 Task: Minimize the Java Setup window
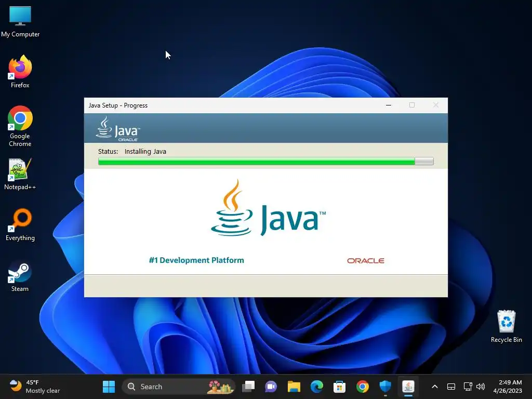tap(389, 105)
